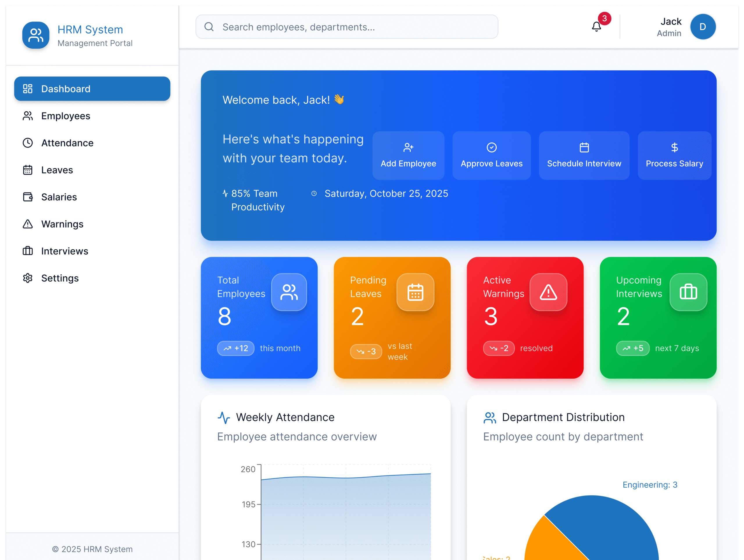Click the Total Employees people icon
744x560 pixels.
pyautogui.click(x=289, y=292)
